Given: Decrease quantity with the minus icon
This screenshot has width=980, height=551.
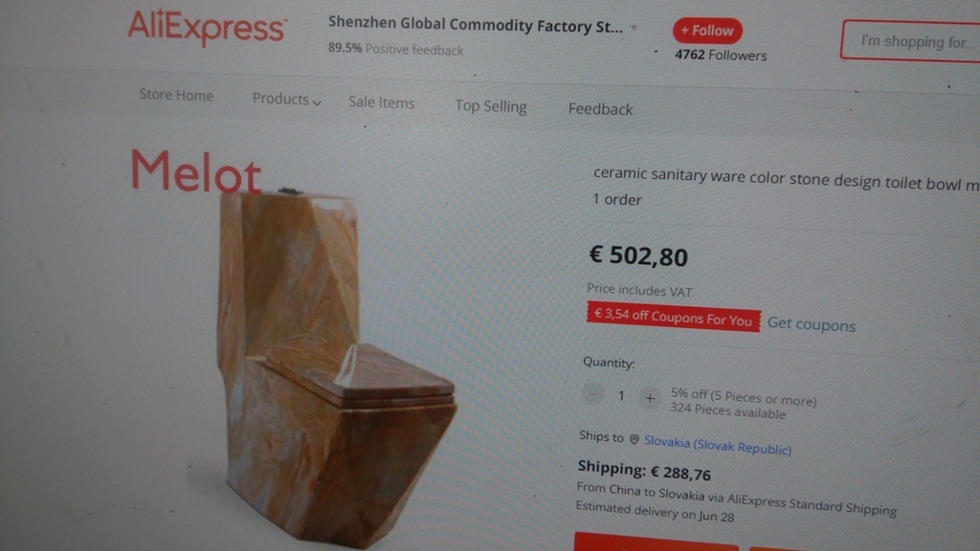Looking at the screenshot, I should tap(592, 394).
